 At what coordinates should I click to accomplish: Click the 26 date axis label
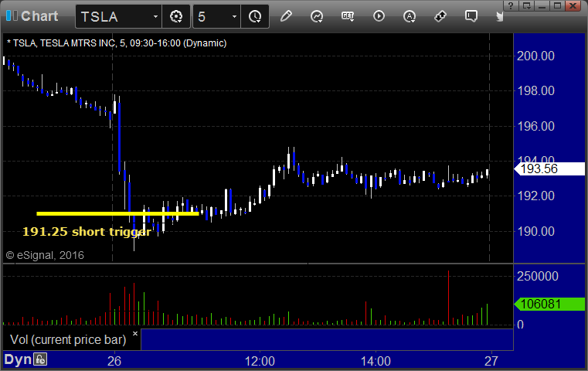114,361
